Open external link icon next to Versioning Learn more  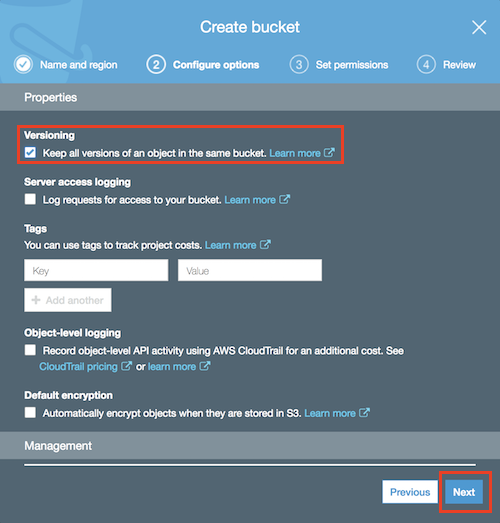coord(329,153)
